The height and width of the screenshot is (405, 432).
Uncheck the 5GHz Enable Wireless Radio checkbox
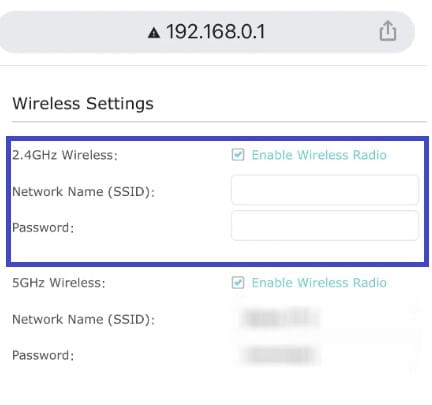point(238,283)
